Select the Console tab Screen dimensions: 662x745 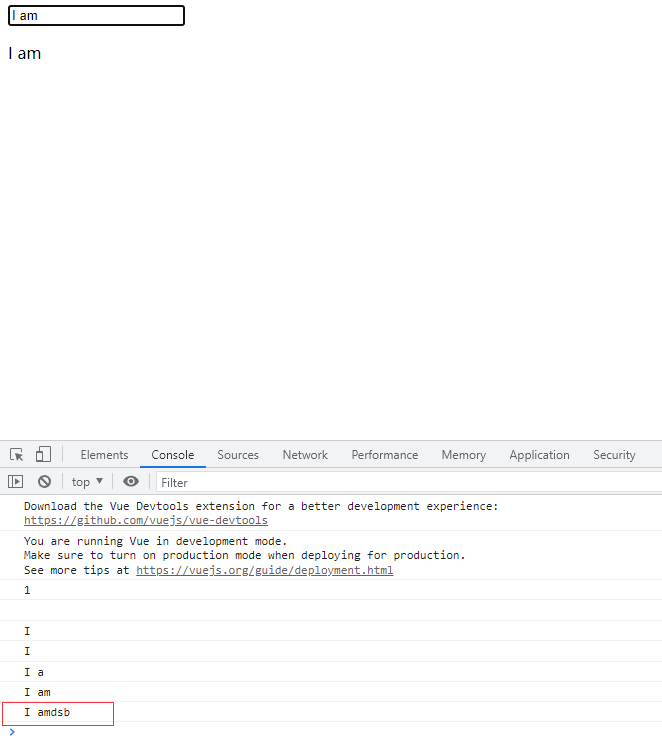coord(173,455)
